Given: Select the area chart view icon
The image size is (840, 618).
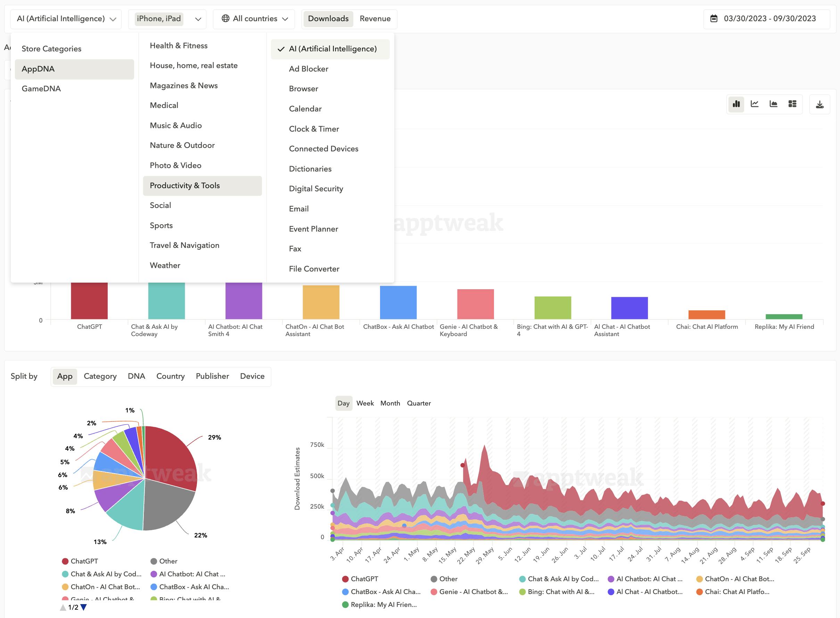Looking at the screenshot, I should click(x=773, y=105).
